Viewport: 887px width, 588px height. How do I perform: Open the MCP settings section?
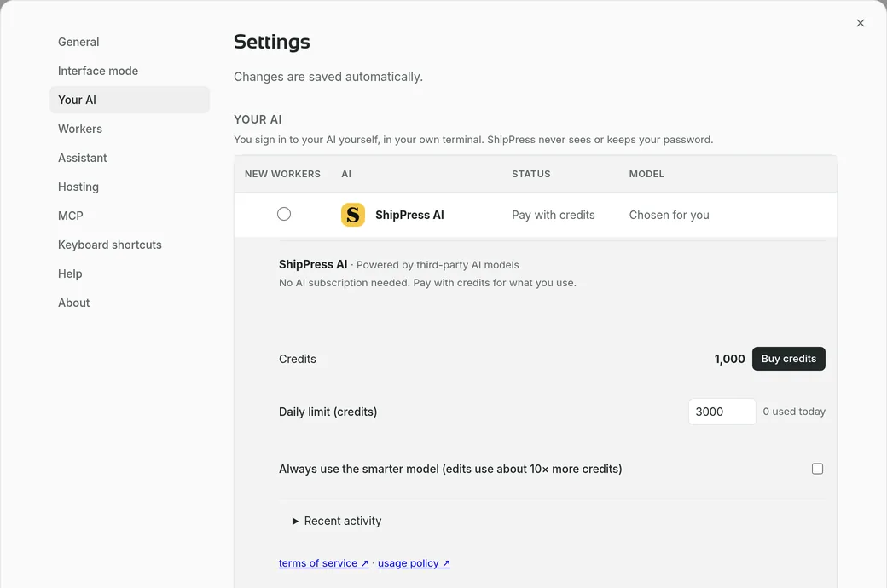click(x=130, y=216)
